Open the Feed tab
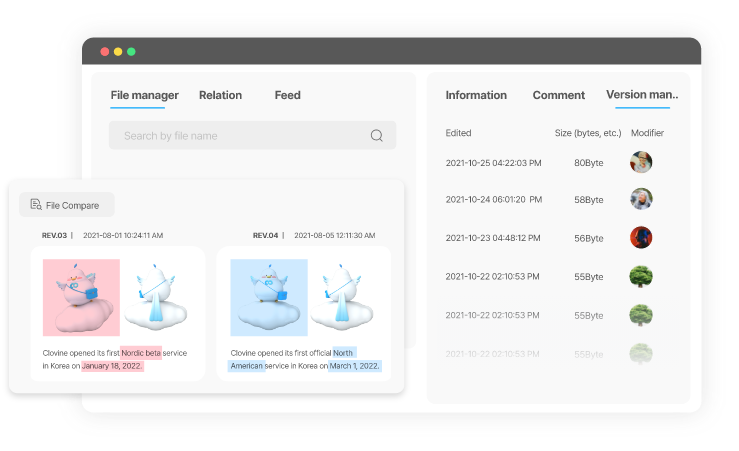The width and height of the screenshot is (739, 451). (x=287, y=95)
